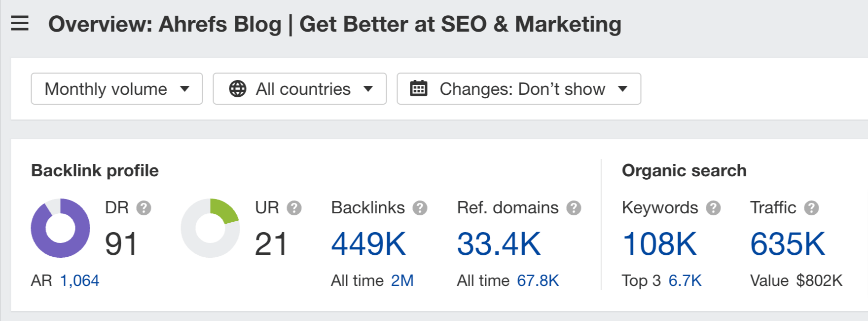This screenshot has width=868, height=321.
Task: Click the AR rank link showing 1,064
Action: click(x=78, y=280)
